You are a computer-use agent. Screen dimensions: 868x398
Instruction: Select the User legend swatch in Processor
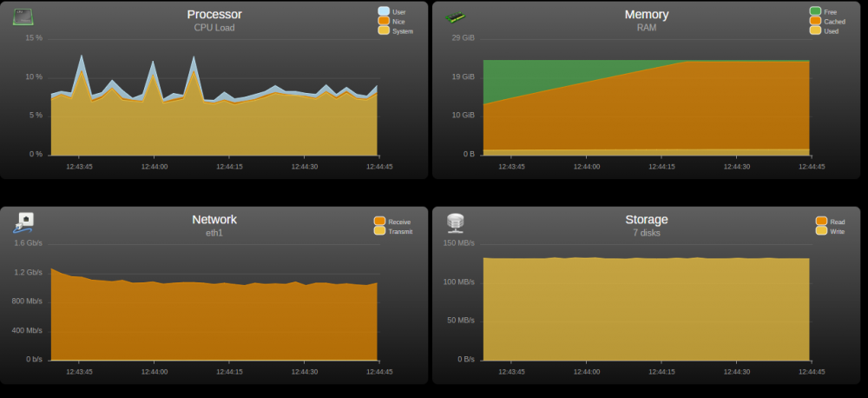[x=384, y=11]
